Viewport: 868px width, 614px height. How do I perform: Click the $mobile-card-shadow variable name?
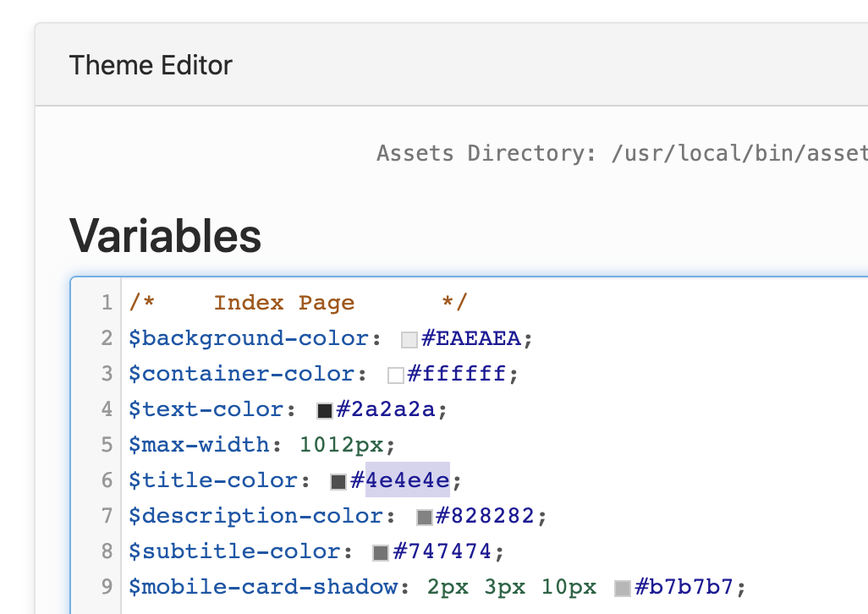[x=262, y=586]
